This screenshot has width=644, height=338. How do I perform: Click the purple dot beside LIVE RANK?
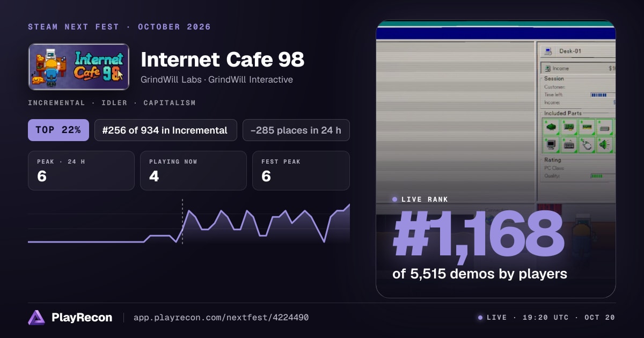395,200
